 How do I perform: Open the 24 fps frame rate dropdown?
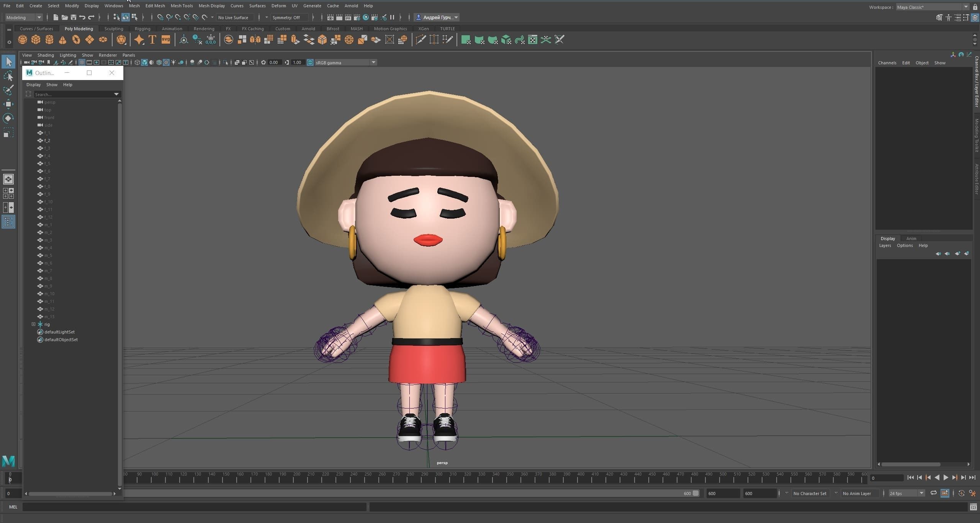pyautogui.click(x=906, y=493)
